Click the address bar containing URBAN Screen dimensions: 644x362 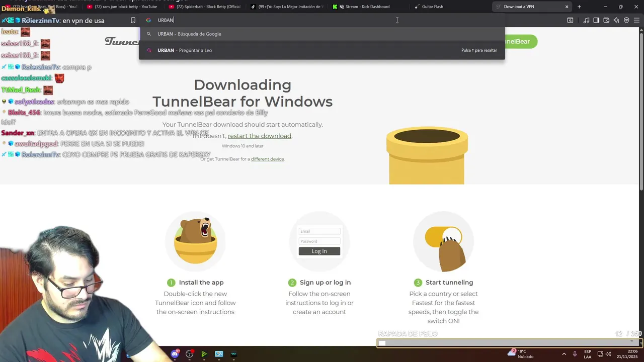pyautogui.click(x=322, y=20)
